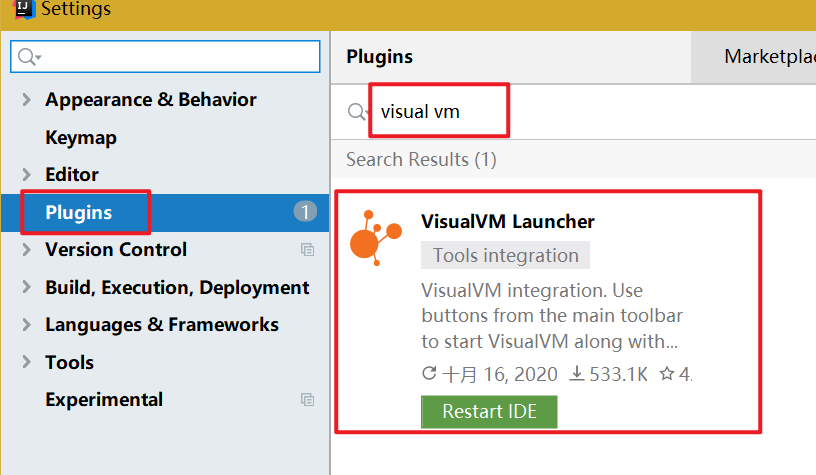Expand Languages & Frameworks node
The height and width of the screenshot is (475, 816).
[x=27, y=325]
